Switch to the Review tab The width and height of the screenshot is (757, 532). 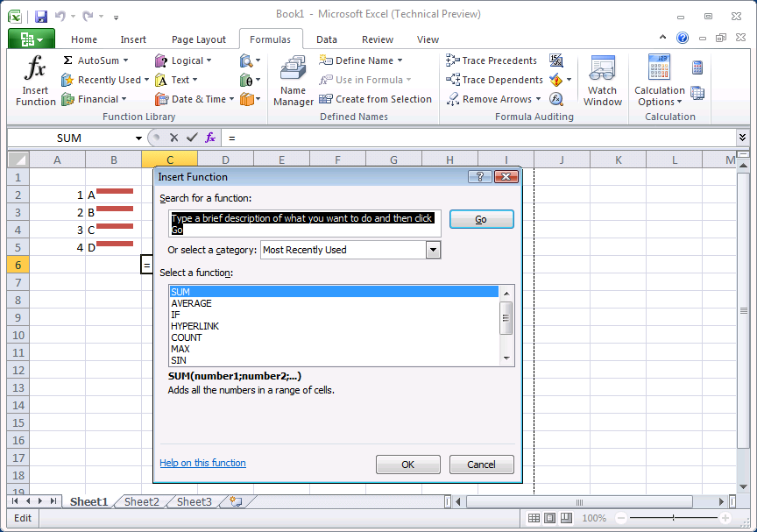(378, 39)
